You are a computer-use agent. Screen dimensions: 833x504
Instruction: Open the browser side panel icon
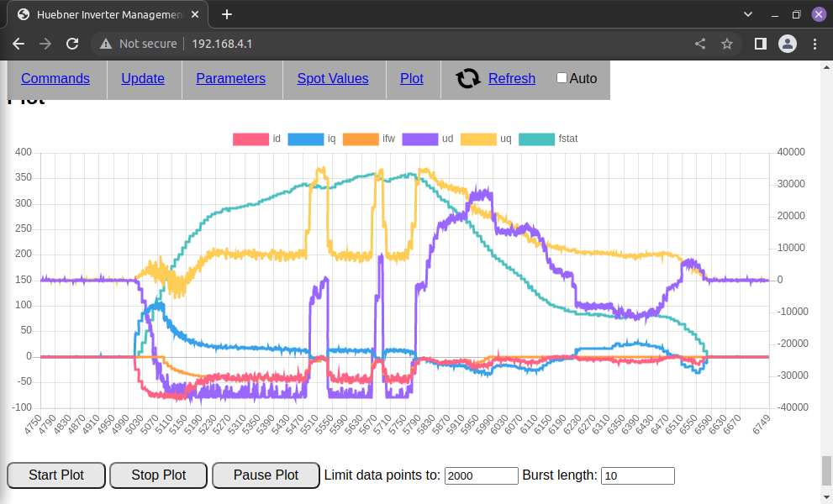[760, 44]
